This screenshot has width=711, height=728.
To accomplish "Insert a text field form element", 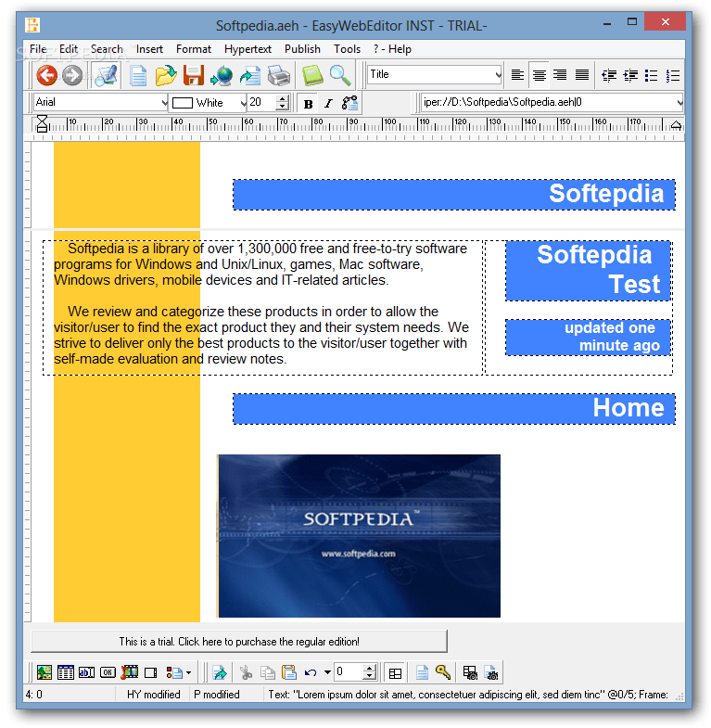I will 87,672.
